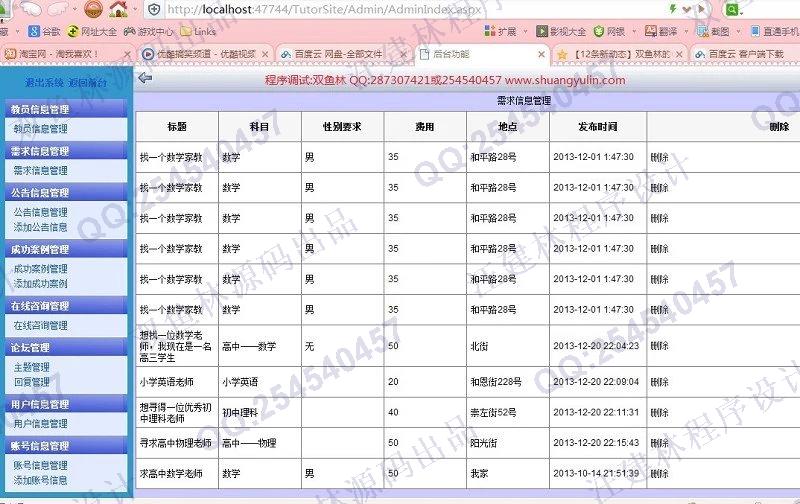Open 主题管理 under 论坛管理
Image resolution: width=800 pixels, height=504 pixels.
point(32,367)
